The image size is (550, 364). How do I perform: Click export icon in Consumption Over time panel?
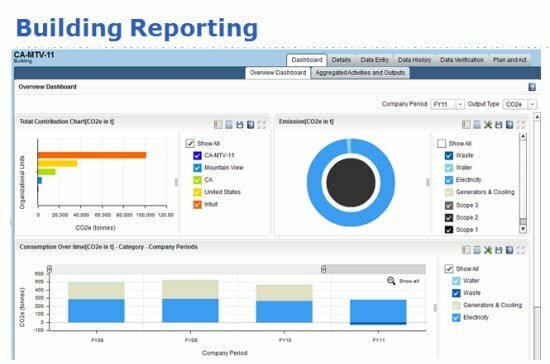(x=510, y=250)
